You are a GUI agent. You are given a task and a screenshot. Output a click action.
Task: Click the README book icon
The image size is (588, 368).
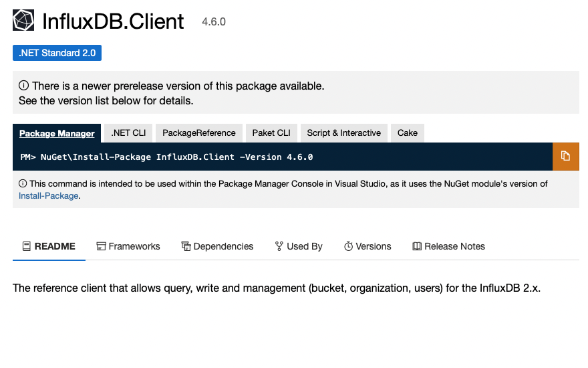26,246
